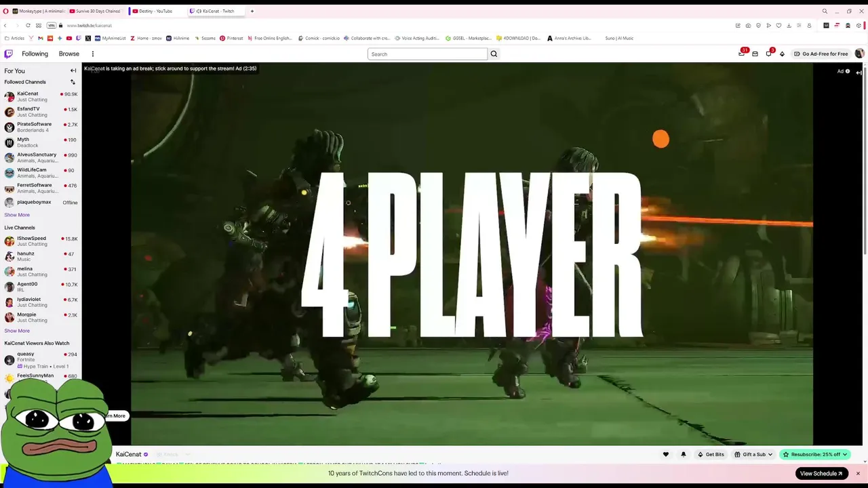
Task: Click the Get Bits button below player
Action: point(711,454)
